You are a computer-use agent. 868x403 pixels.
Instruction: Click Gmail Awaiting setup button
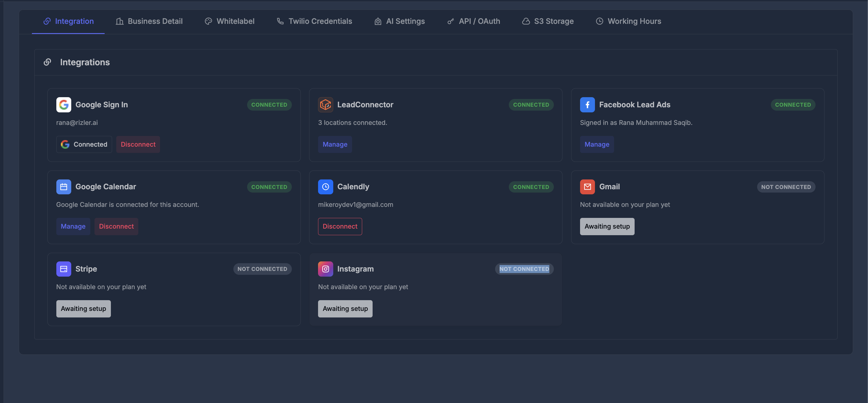pos(607,227)
